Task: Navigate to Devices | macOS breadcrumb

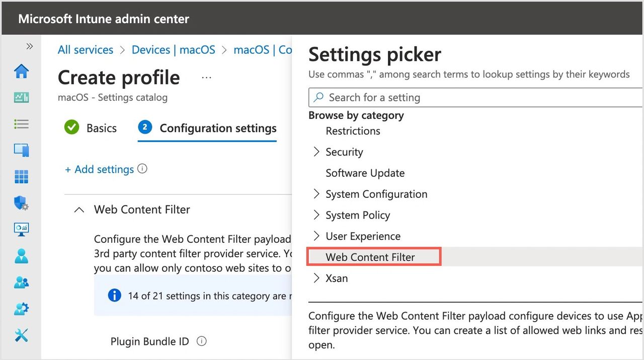Action: coord(173,50)
